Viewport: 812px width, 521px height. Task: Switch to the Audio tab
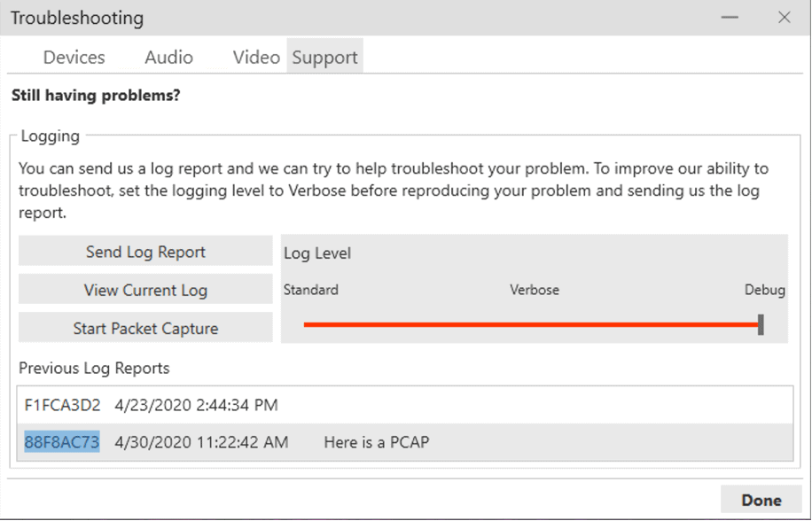(x=168, y=57)
